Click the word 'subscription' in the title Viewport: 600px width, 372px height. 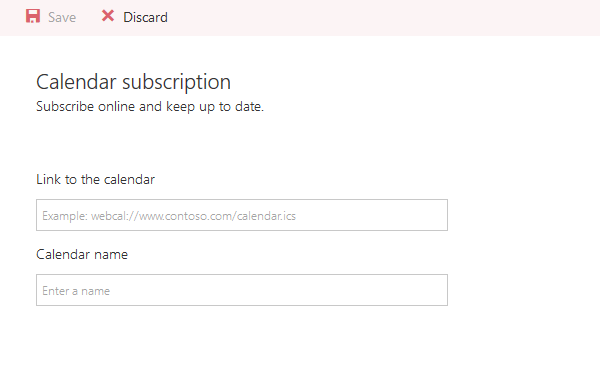(176, 82)
